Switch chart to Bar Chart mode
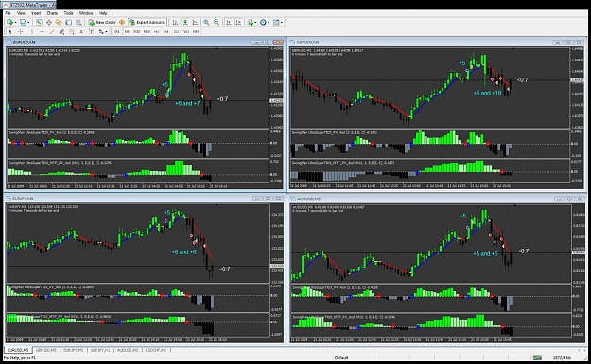This screenshot has width=591, height=364. 175,23
